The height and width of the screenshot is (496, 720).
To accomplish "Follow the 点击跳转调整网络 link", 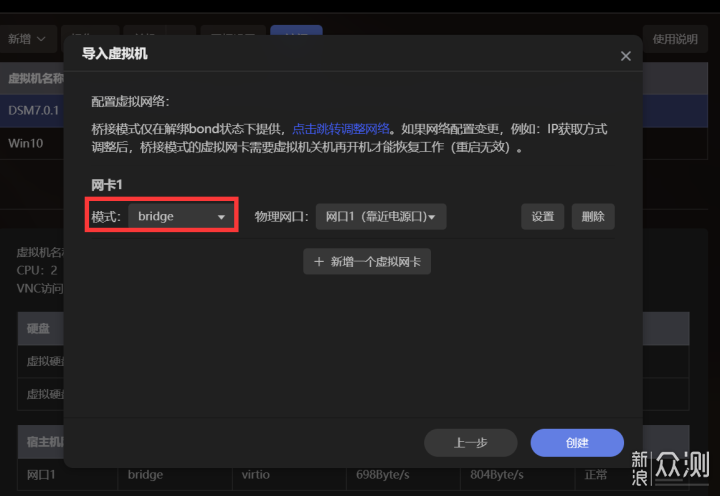I will pos(340,129).
